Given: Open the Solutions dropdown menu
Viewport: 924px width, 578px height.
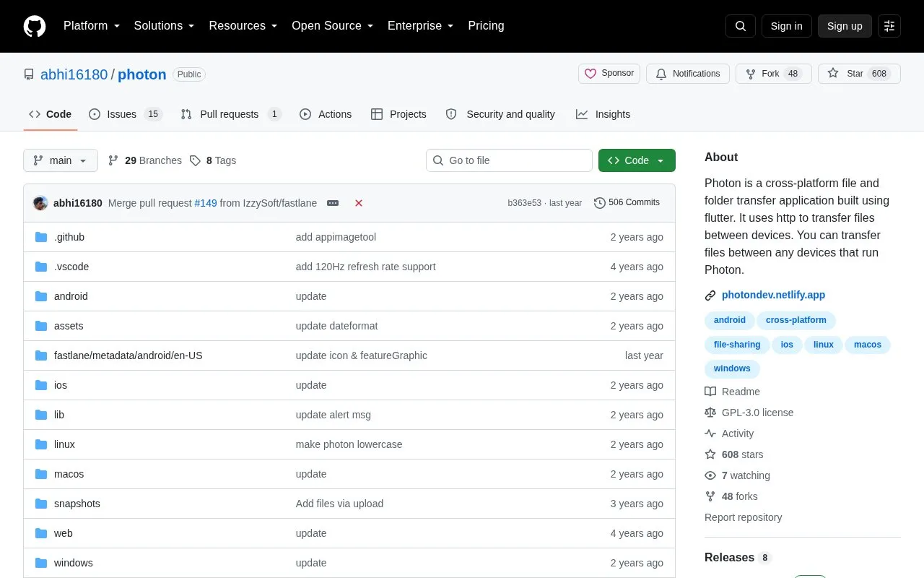Looking at the screenshot, I should pyautogui.click(x=164, y=26).
